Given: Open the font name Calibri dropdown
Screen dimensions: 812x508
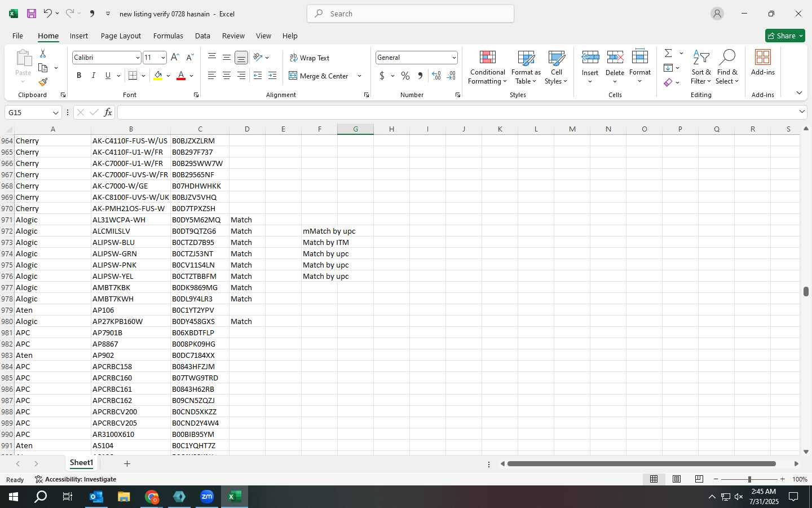Looking at the screenshot, I should coord(137,58).
